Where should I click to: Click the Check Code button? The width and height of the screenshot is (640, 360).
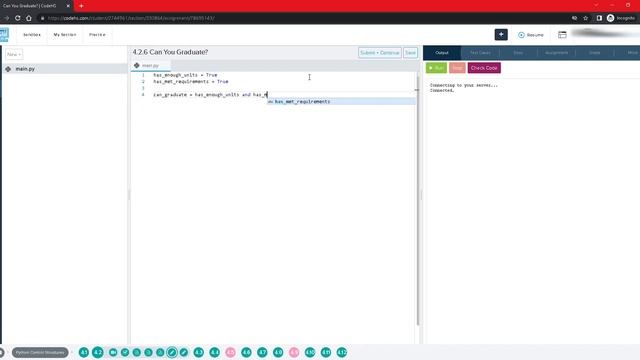(x=484, y=68)
